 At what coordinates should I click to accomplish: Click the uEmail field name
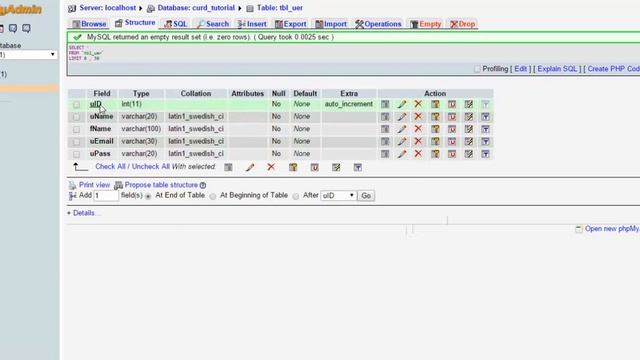click(x=102, y=141)
